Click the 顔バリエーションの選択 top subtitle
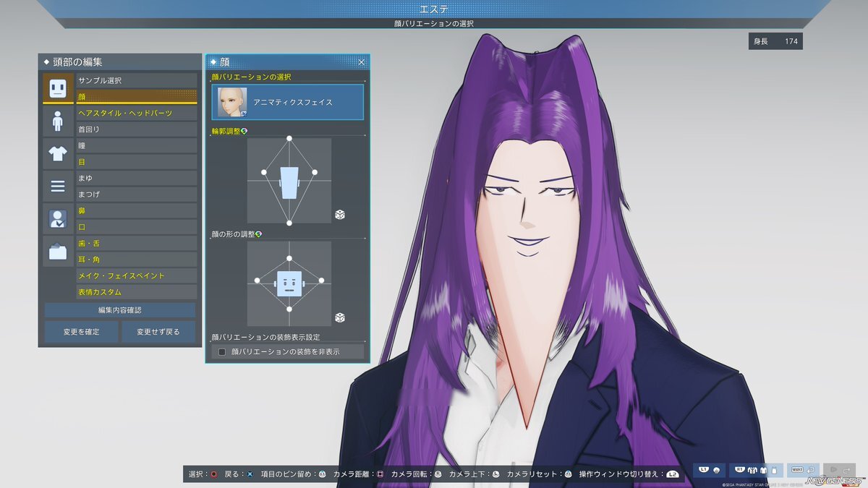The width and height of the screenshot is (868, 488). pos(434,24)
